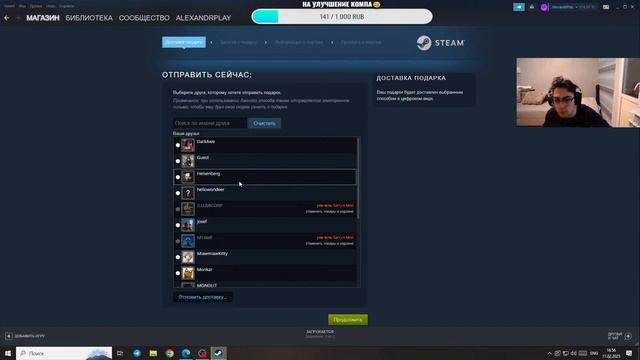The image size is (640, 360).
Task: Click the ENG language indicator
Action: click(x=594, y=353)
